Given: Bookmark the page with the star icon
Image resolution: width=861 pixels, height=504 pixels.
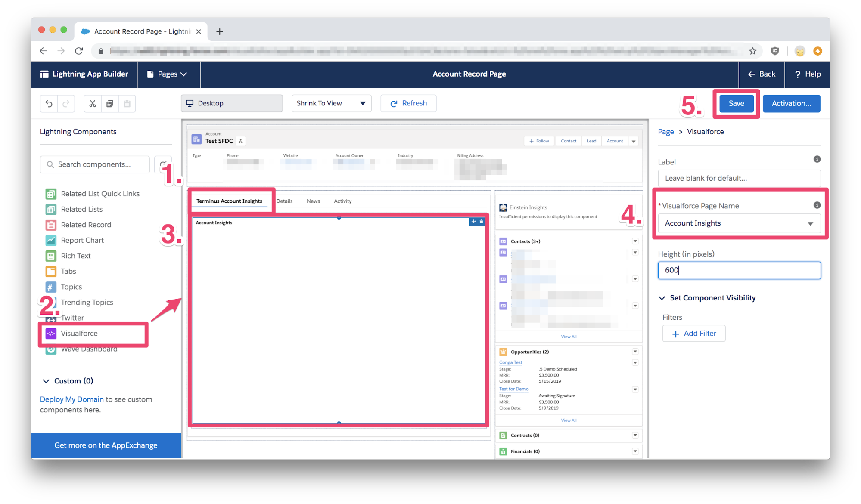Looking at the screenshot, I should pyautogui.click(x=752, y=51).
